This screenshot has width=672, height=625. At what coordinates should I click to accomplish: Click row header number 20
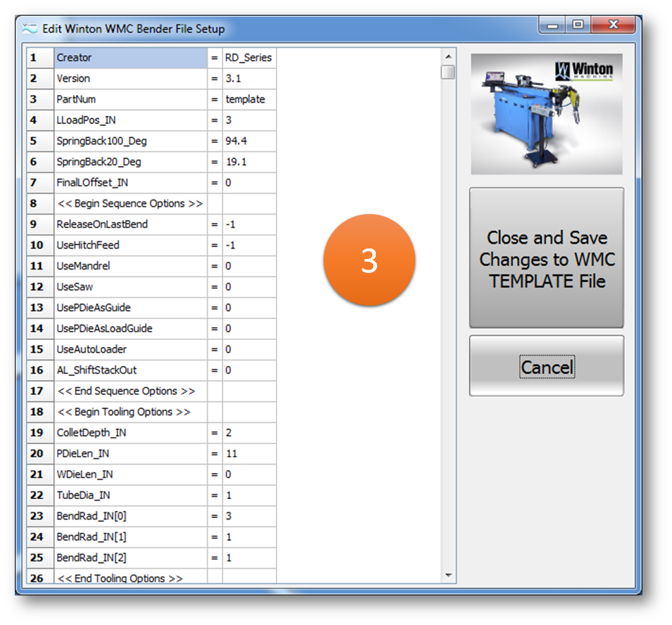point(40,453)
